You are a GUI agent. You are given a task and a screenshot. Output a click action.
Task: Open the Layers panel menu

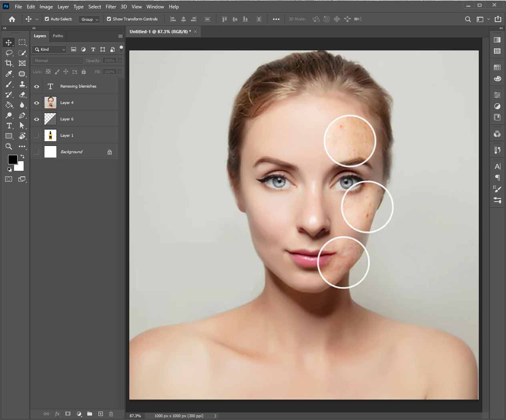pos(120,36)
